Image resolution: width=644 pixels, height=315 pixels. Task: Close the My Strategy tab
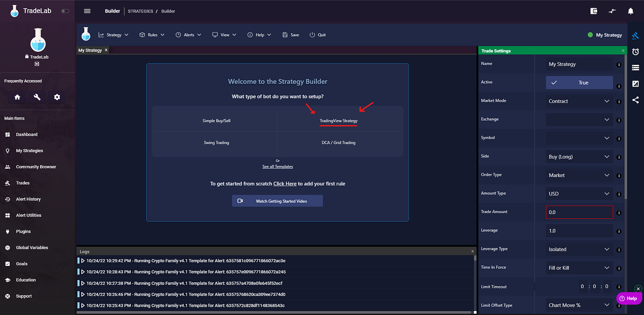pos(106,50)
